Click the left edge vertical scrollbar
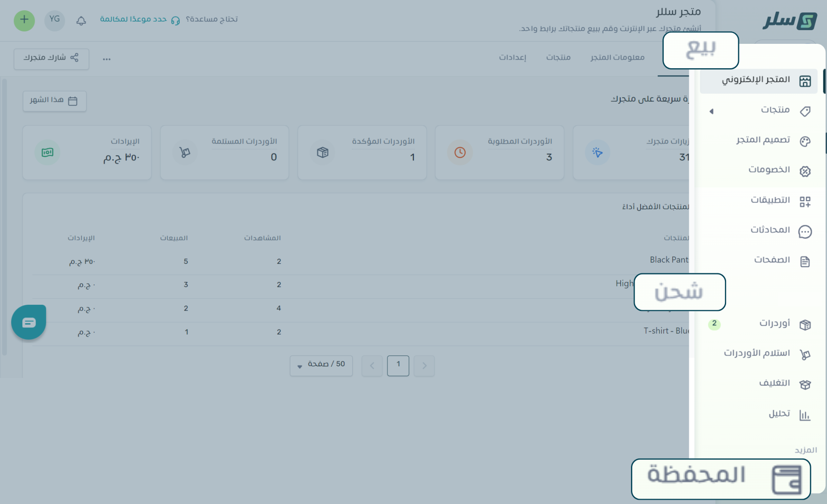The image size is (827, 504). pyautogui.click(x=4, y=215)
